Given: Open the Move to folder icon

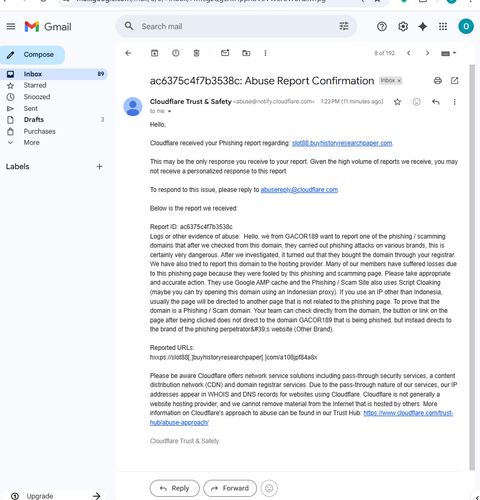Looking at the screenshot, I should click(246, 53).
